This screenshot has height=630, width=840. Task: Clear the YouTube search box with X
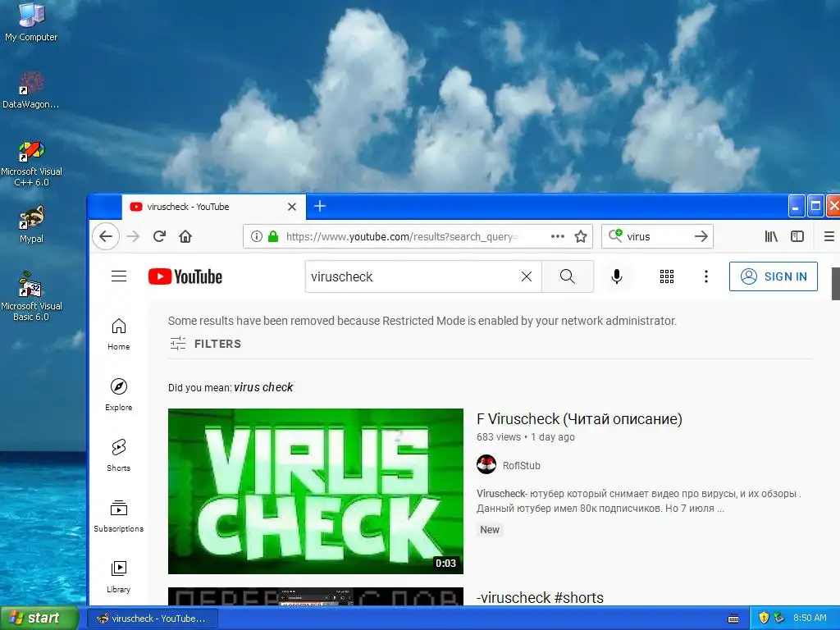click(527, 276)
